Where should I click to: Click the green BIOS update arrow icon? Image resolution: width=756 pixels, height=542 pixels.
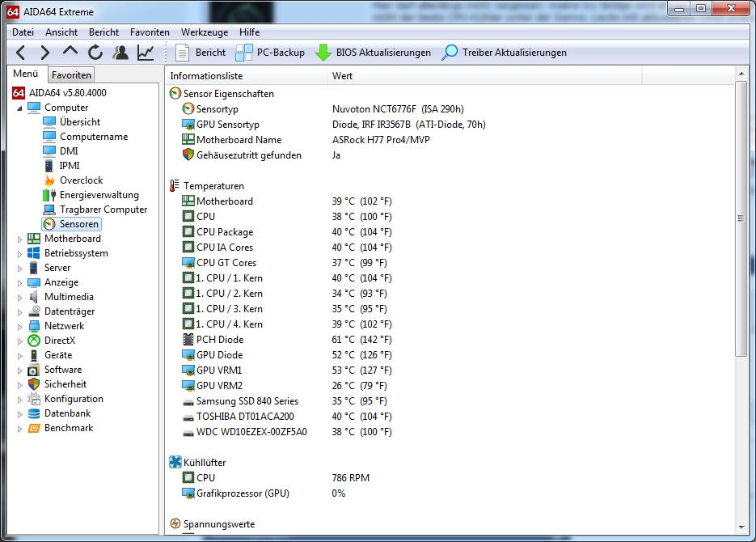tap(323, 53)
